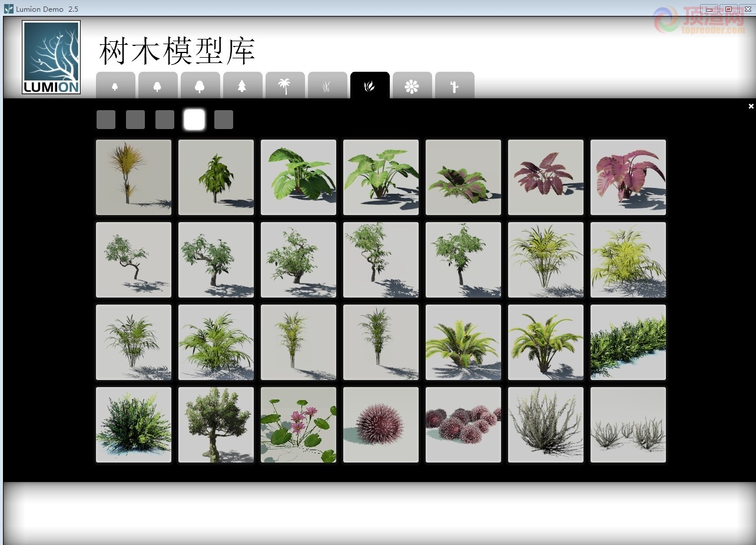Pick the plant with dense glossy broad green leaves
This screenshot has height=545, width=756.
point(299,177)
